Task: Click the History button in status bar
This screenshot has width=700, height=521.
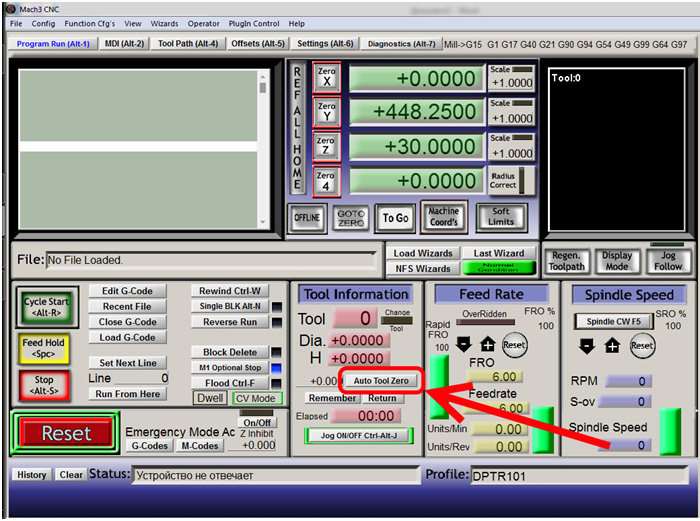Action: pyautogui.click(x=31, y=475)
